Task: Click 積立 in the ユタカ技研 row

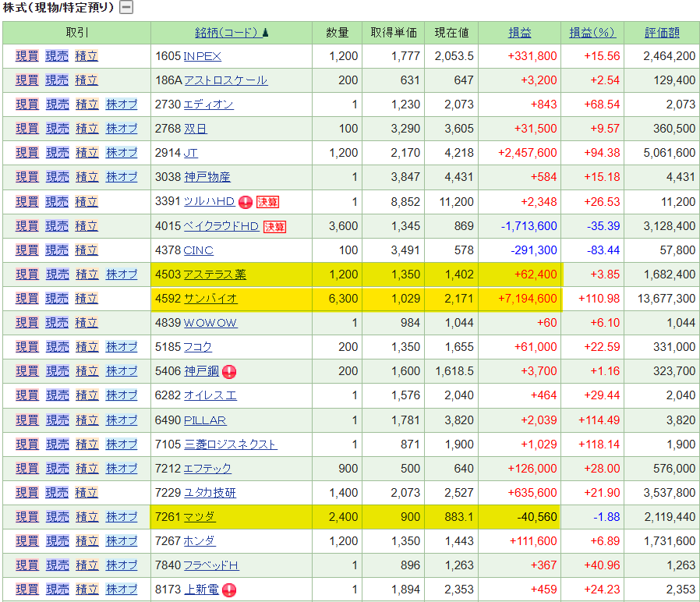Action: (x=87, y=493)
